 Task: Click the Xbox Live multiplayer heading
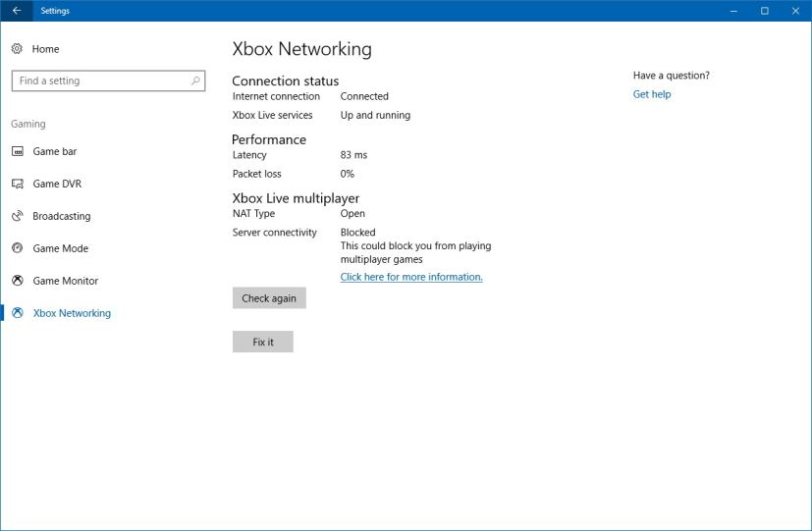pos(296,198)
